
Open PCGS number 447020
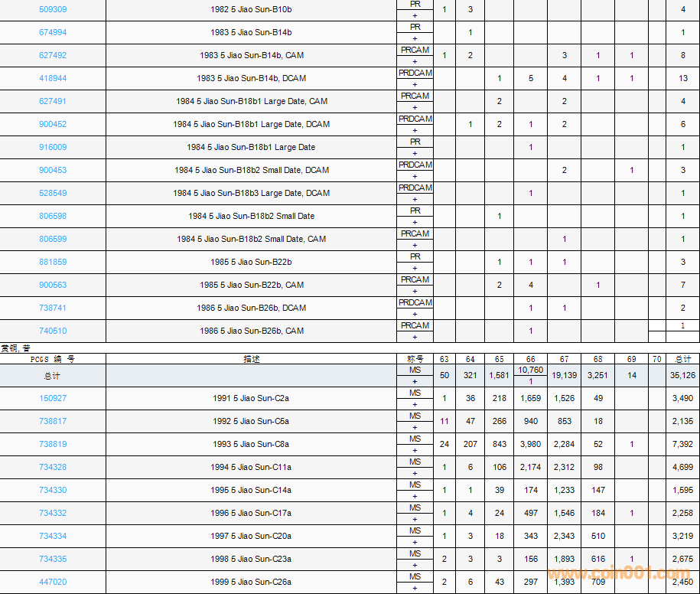pos(53,582)
